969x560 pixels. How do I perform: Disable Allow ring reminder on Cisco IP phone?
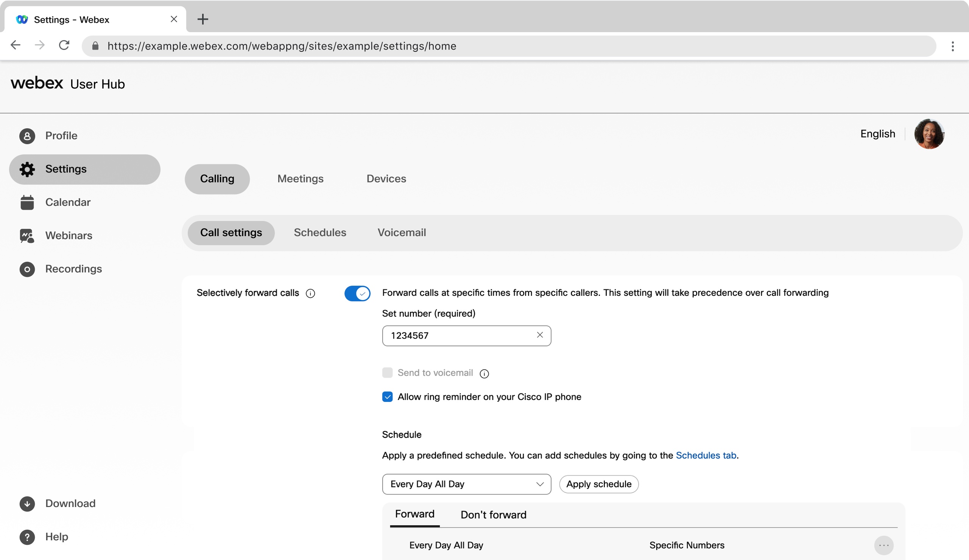coord(387,397)
